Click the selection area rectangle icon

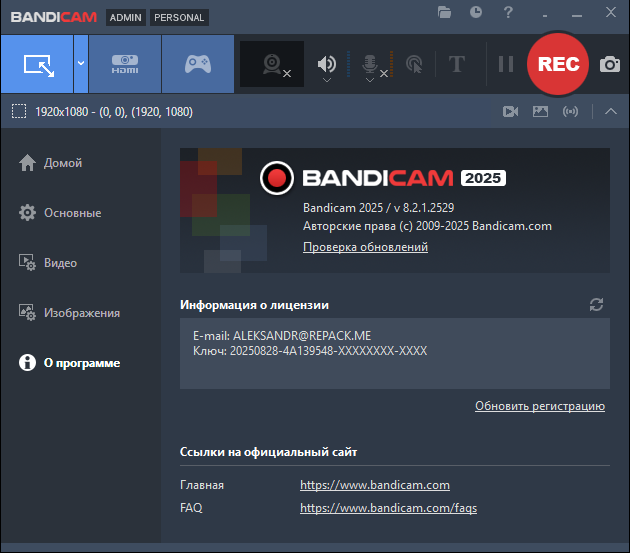point(19,111)
